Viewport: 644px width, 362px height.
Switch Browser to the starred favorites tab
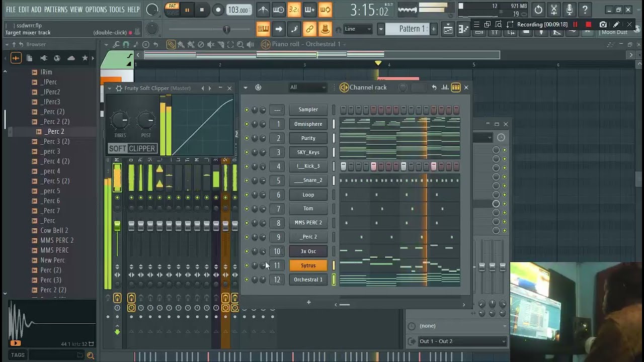(85, 58)
